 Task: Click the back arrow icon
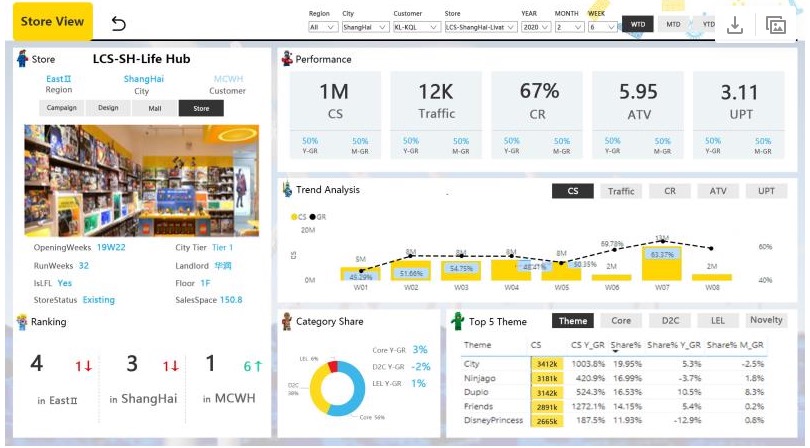(119, 22)
